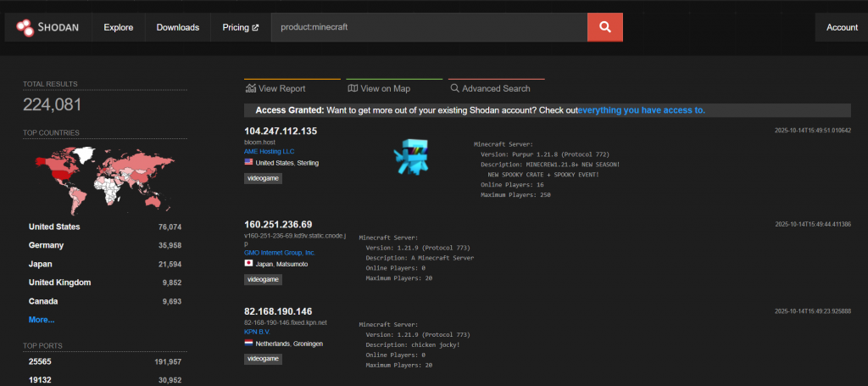This screenshot has height=386, width=868.
Task: Click the timestamp 2025-10-14T15:49:51.010642
Action: pyautogui.click(x=813, y=131)
